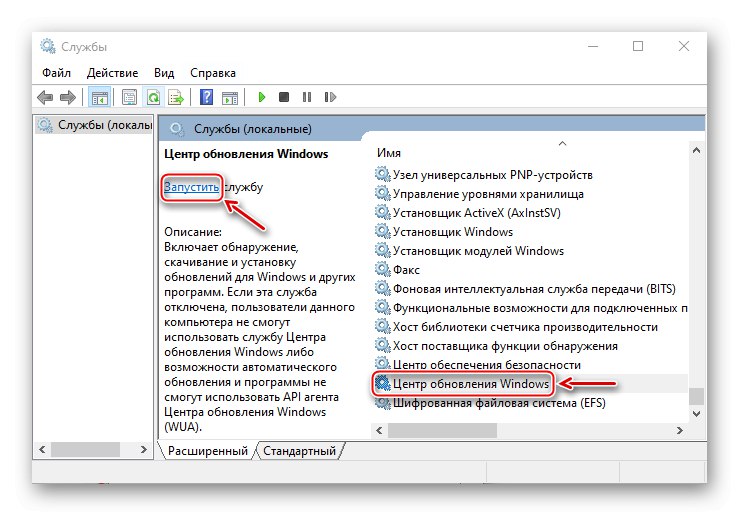Image resolution: width=739 pixels, height=516 pixels.
Task: Open the Действие menu
Action: (x=113, y=73)
